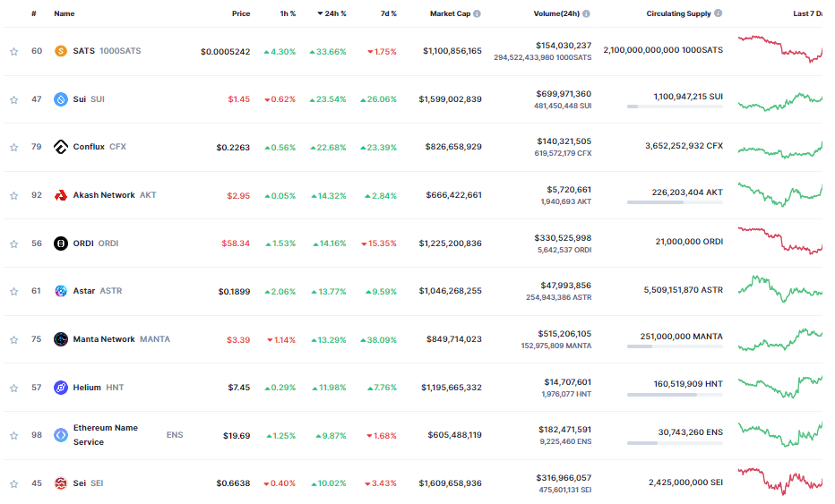Add Sui to watchlist with star
Viewport: 835px width, 504px height.
click(x=13, y=100)
